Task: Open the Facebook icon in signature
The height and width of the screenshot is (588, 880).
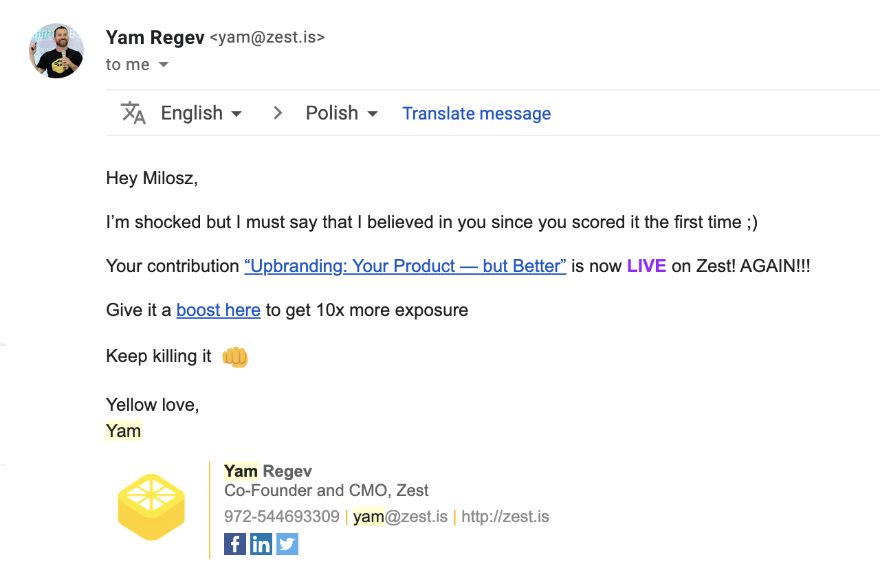Action: (235, 544)
